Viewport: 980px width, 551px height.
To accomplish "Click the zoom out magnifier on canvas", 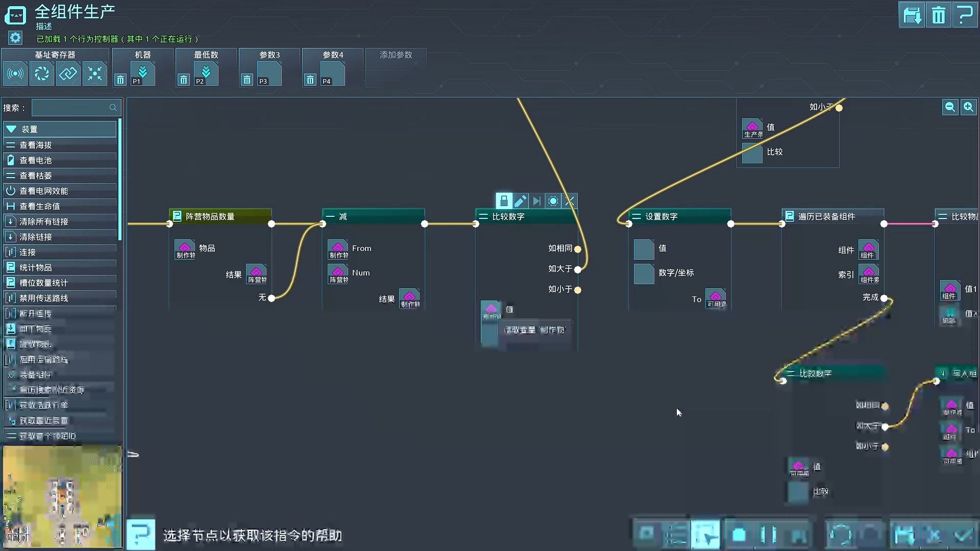I will pyautogui.click(x=950, y=107).
